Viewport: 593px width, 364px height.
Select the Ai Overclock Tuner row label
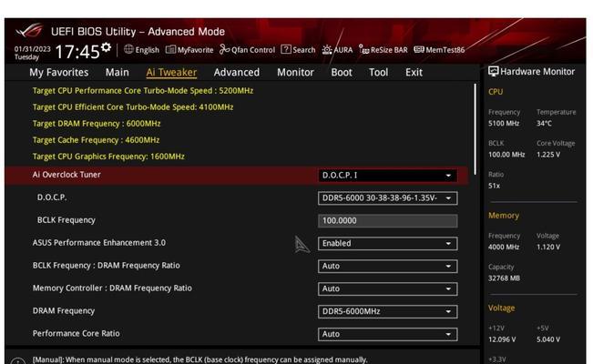tap(66, 175)
